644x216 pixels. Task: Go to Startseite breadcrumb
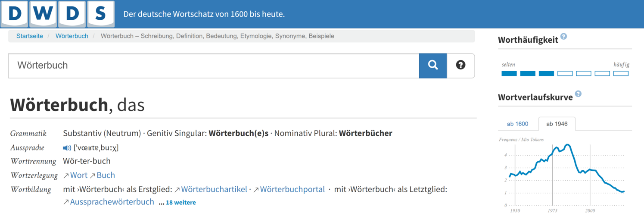coord(30,36)
